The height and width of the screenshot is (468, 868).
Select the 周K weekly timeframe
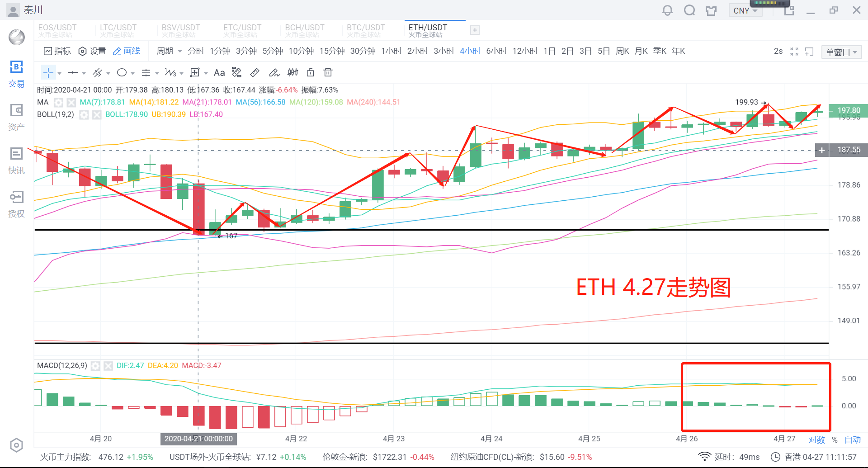(622, 51)
